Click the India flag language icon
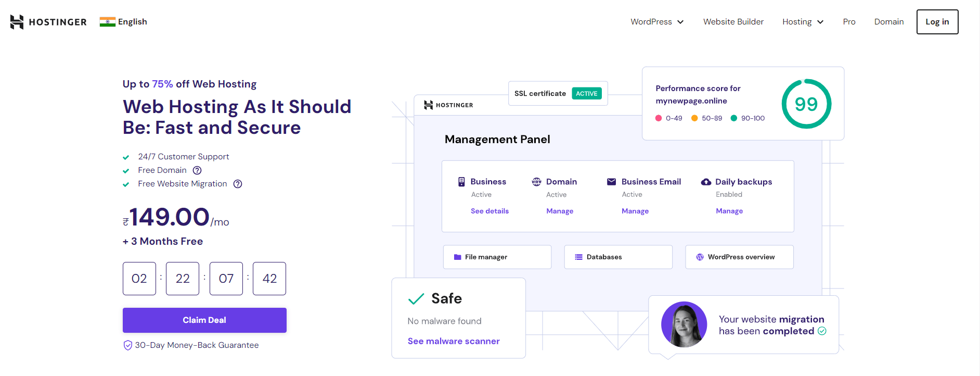The height and width of the screenshot is (376, 980). 107,22
